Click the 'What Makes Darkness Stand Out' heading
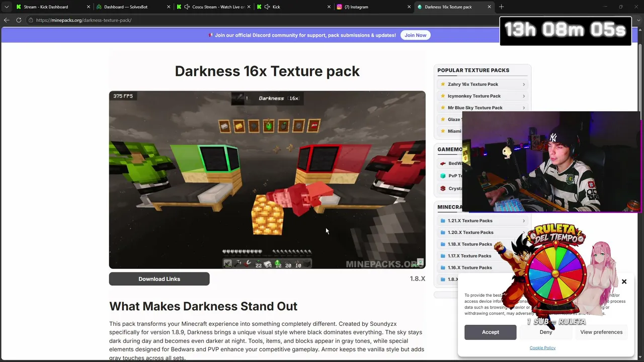This screenshot has height=362, width=644. click(203, 306)
